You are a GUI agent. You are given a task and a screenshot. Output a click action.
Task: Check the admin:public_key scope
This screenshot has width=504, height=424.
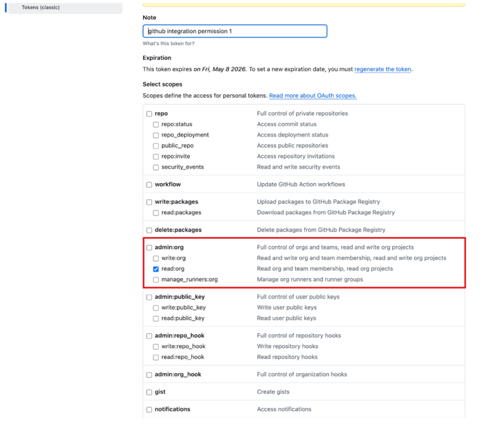pyautogui.click(x=149, y=297)
